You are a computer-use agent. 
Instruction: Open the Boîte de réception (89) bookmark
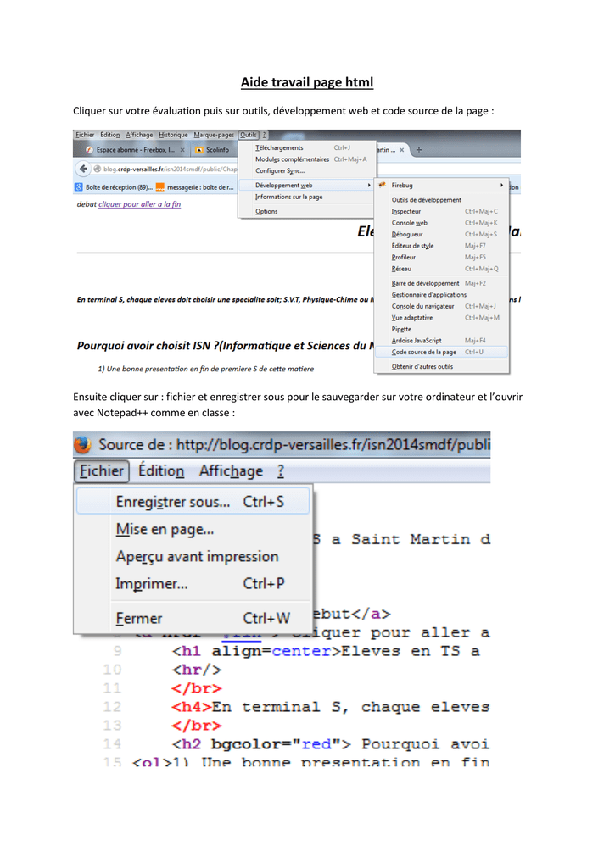pyautogui.click(x=114, y=187)
